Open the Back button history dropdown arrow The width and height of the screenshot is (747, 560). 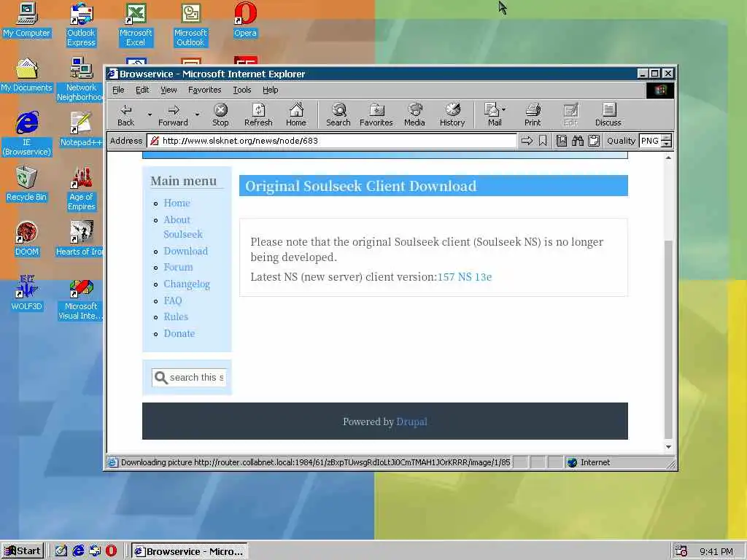(150, 114)
